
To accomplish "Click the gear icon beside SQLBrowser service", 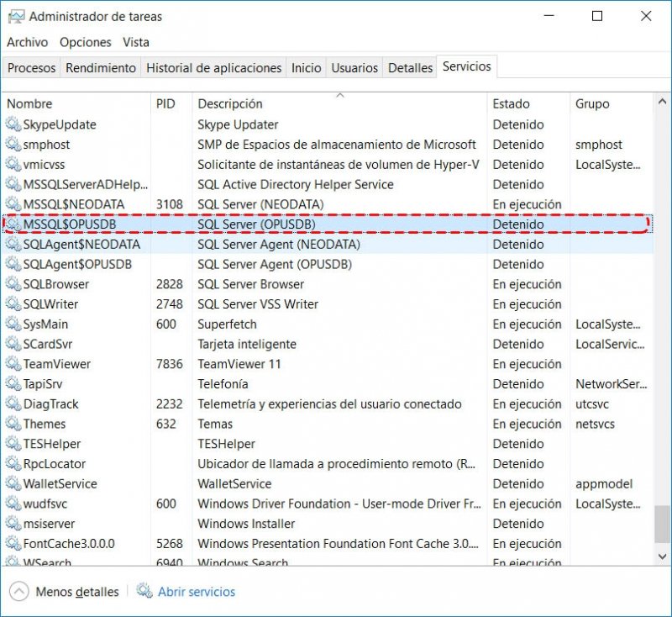I will tap(13, 284).
